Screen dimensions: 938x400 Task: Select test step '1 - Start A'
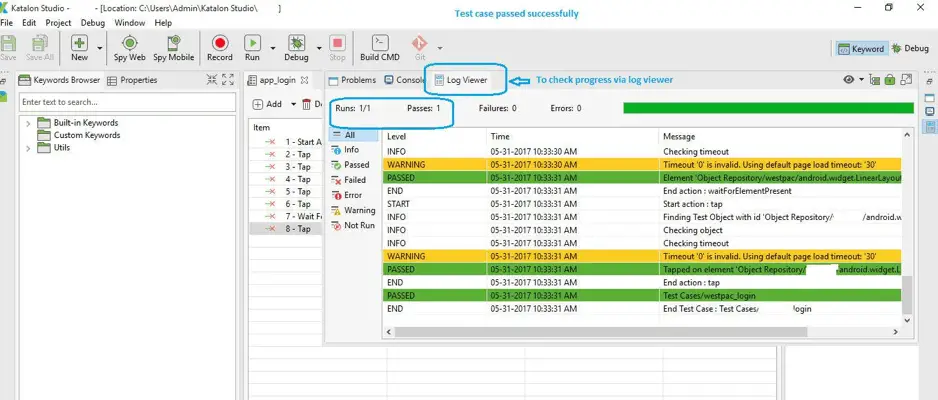286,142
